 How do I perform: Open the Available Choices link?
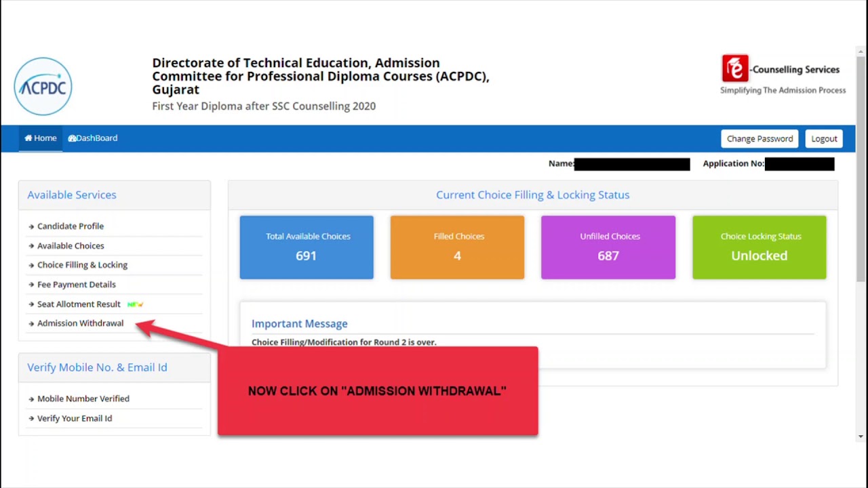click(71, 246)
